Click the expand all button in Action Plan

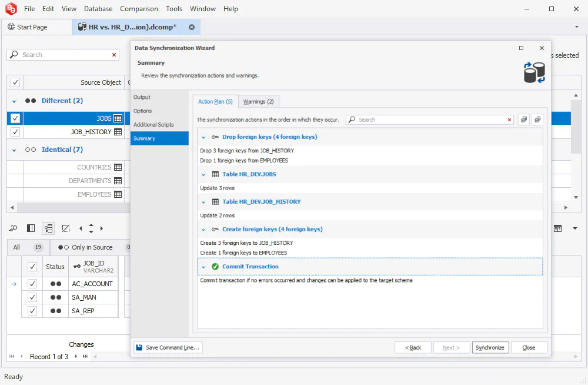(x=523, y=120)
